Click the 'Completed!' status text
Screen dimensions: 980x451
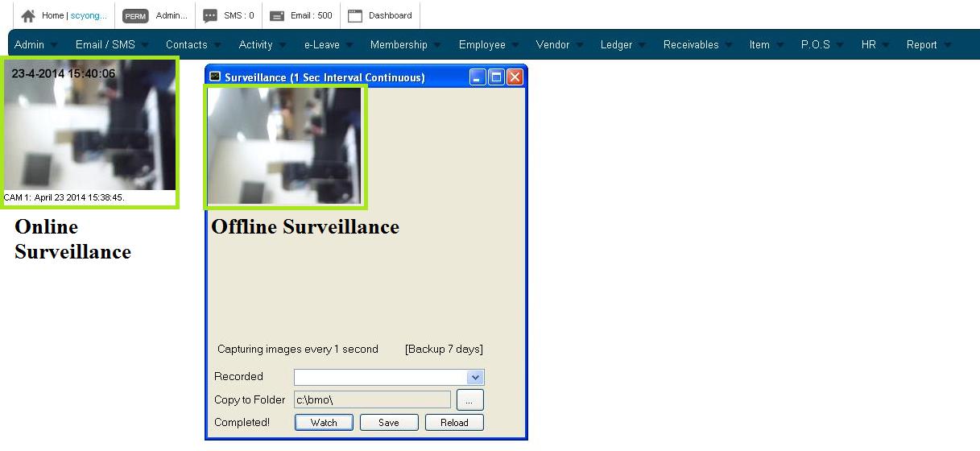tap(242, 422)
